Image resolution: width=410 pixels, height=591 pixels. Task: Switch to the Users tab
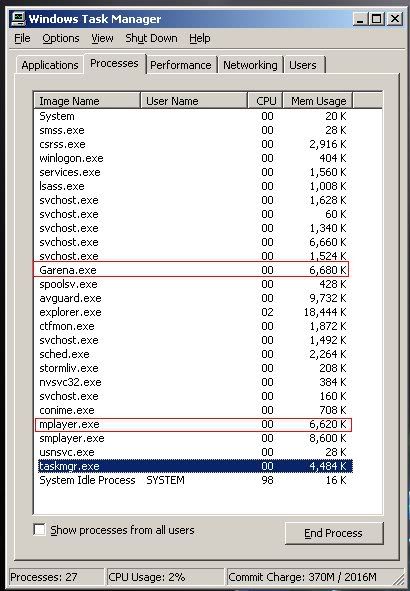(x=303, y=65)
